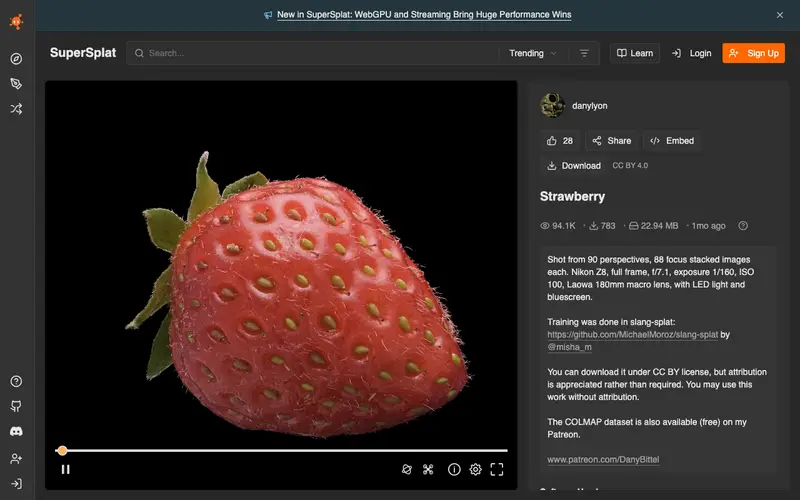The height and width of the screenshot is (500, 800).
Task: Open the GitHub icon in sidebar
Action: tap(16, 407)
